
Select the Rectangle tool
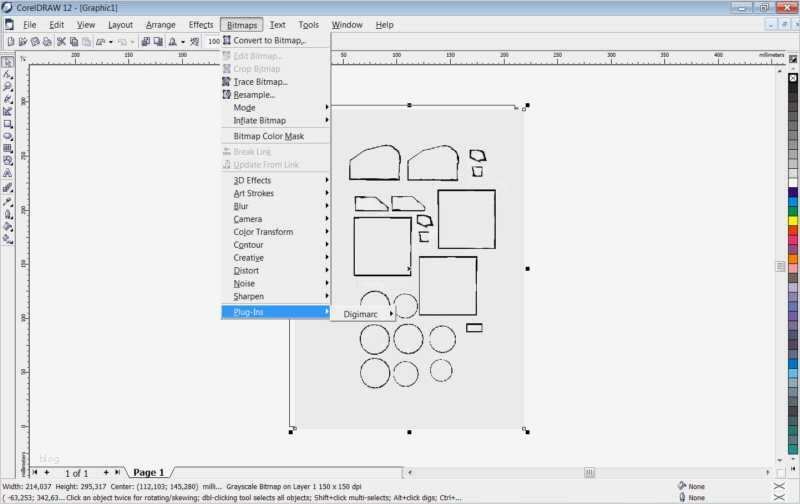(8, 124)
